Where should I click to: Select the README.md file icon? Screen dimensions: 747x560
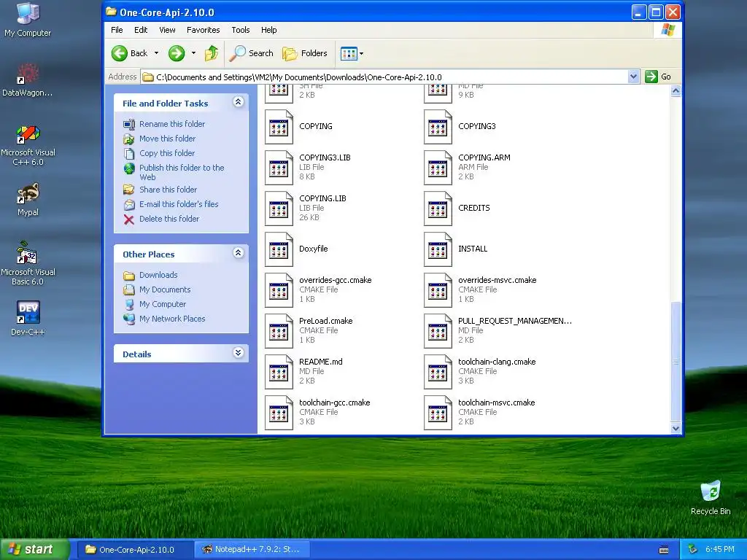(279, 373)
